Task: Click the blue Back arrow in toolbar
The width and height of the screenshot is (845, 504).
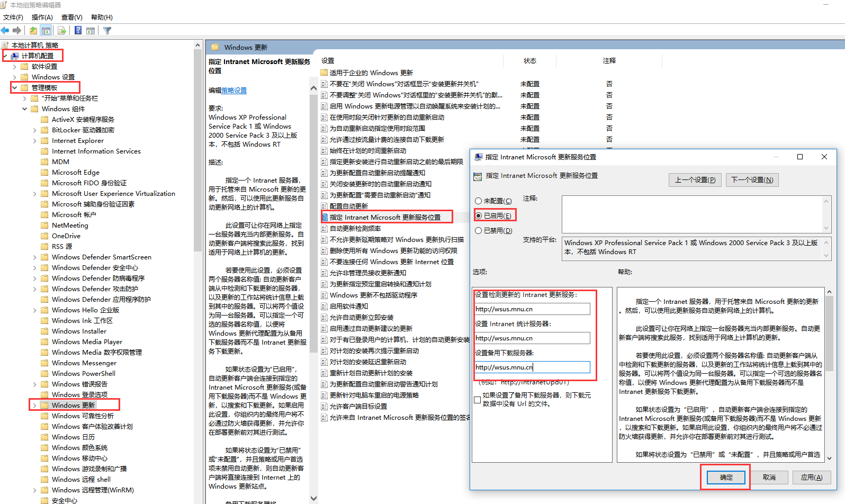Action: [x=5, y=31]
